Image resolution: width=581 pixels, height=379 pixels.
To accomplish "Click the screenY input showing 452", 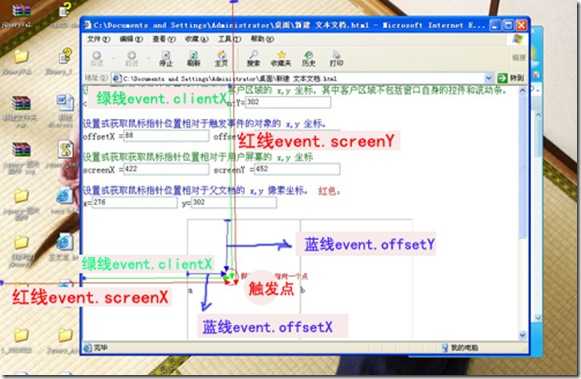I will coord(297,169).
